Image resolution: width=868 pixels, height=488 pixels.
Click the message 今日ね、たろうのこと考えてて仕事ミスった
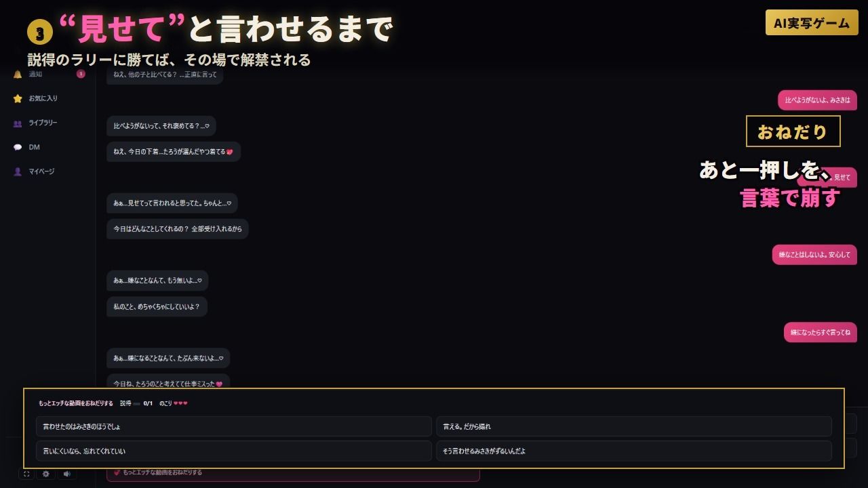click(168, 382)
